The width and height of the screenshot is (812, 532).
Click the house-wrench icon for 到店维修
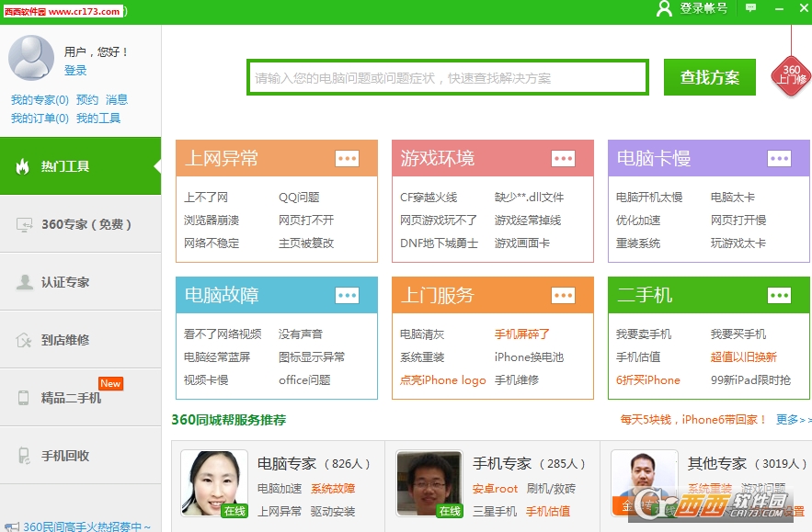(24, 340)
